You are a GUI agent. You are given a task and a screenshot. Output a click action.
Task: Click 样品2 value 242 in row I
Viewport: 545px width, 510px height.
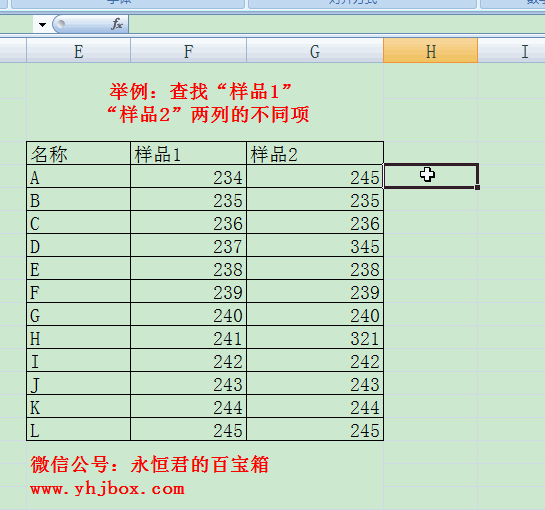click(x=315, y=360)
